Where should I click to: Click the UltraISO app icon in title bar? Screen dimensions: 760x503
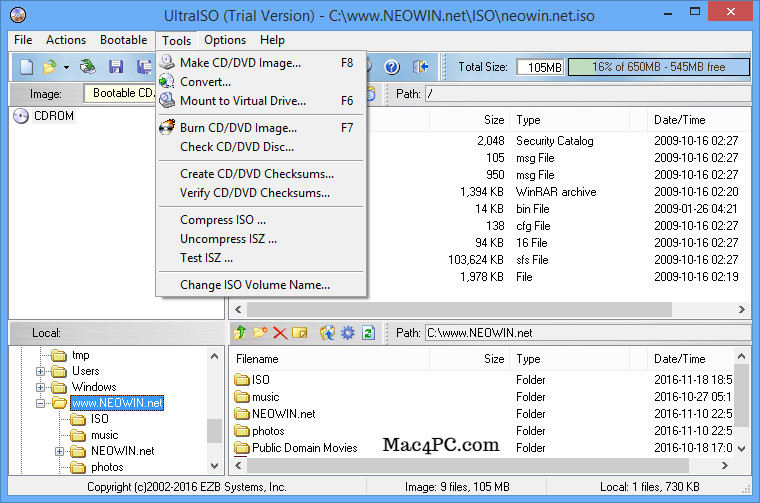[17, 15]
